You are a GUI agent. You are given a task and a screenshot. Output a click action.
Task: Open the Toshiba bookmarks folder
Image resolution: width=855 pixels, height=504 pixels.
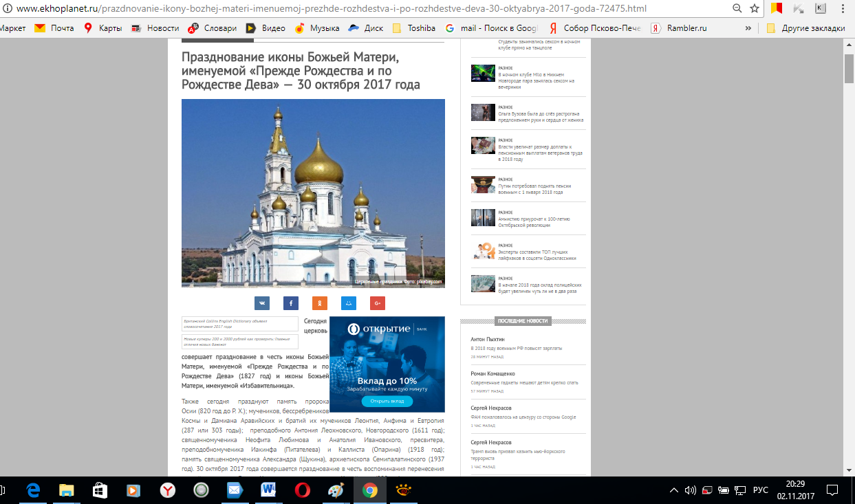click(x=413, y=28)
